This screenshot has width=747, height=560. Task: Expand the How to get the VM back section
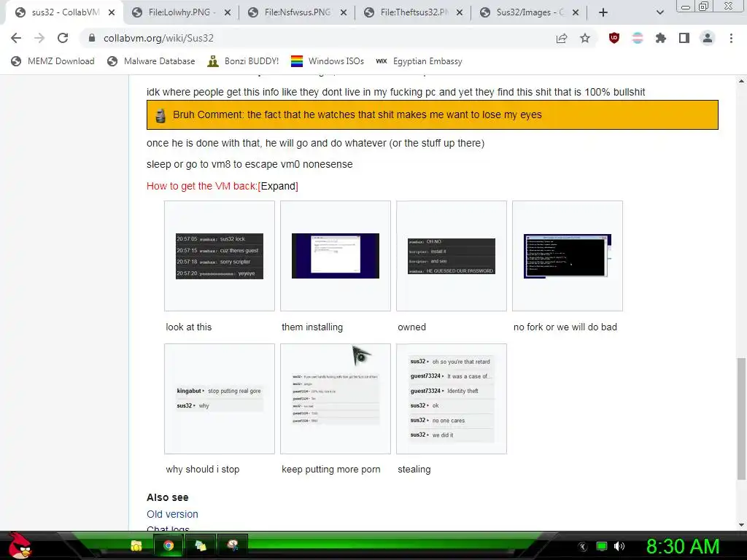[x=279, y=186]
